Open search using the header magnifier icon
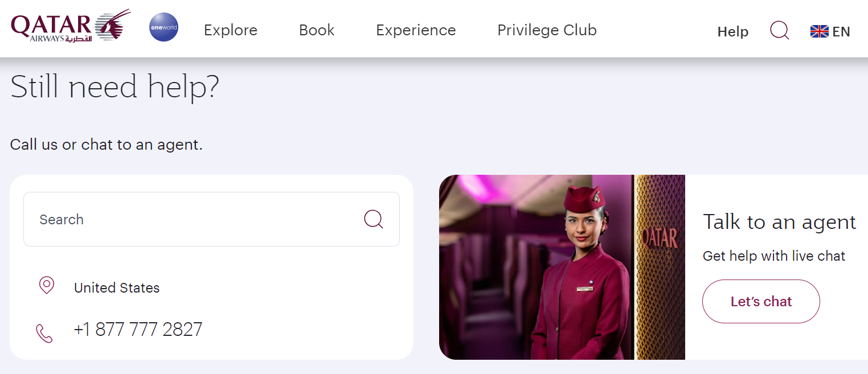This screenshot has height=374, width=868. click(x=779, y=31)
